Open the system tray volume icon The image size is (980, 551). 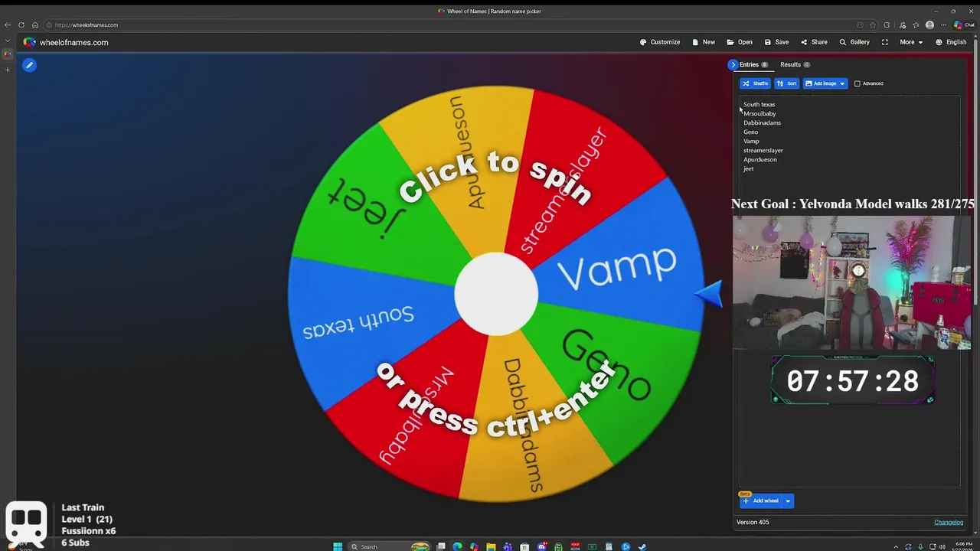coord(943,546)
